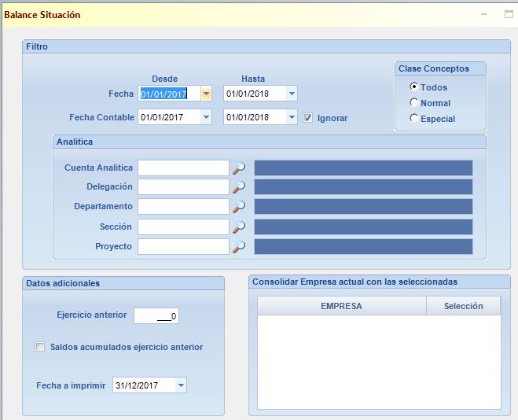
Task: Maximize the Balance Situación window
Action: tap(509, 14)
